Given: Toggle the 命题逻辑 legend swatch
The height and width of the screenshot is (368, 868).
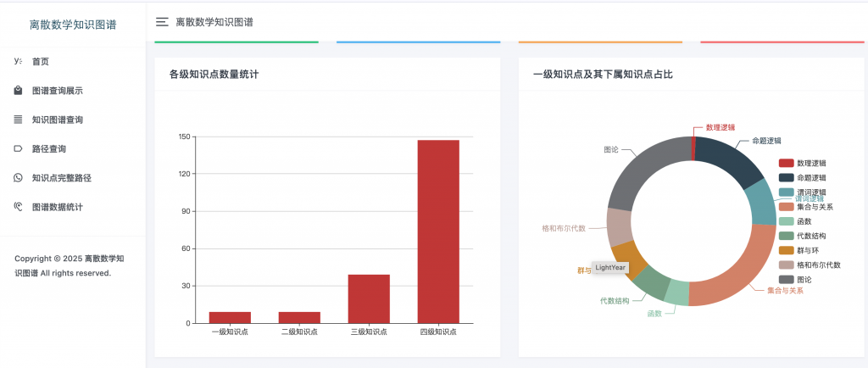Looking at the screenshot, I should point(786,177).
